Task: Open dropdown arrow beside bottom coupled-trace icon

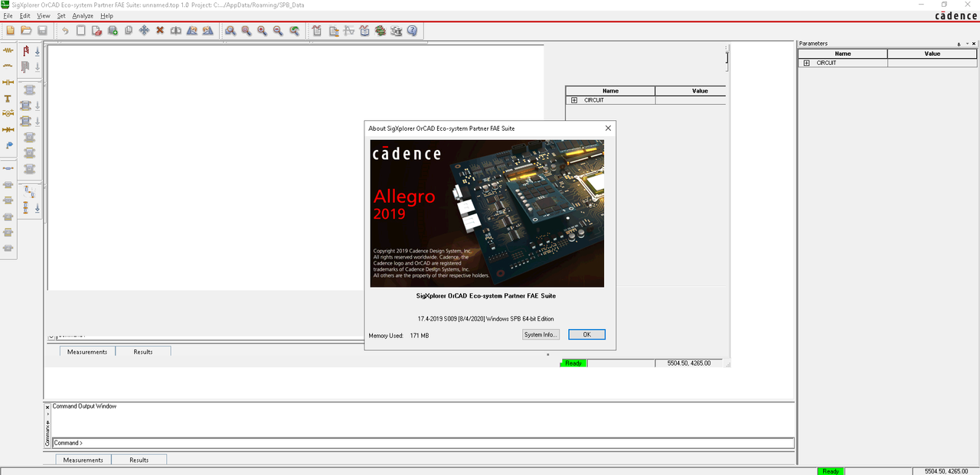Action: 37,209
